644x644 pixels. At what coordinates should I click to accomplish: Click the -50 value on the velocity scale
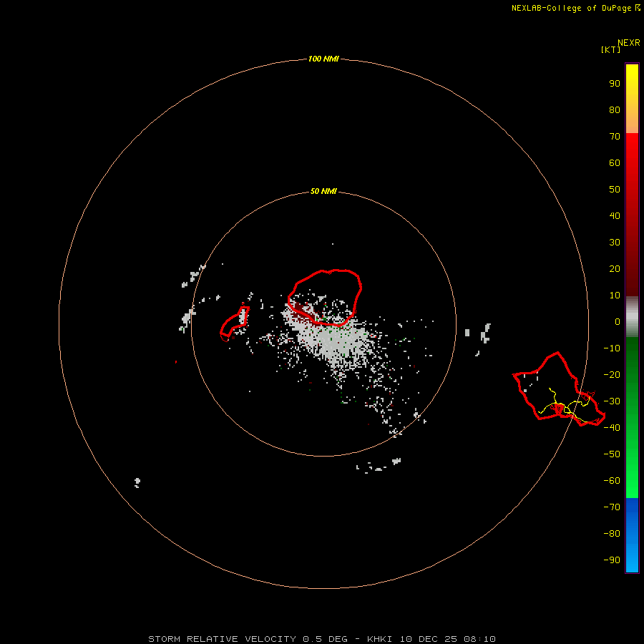(612, 454)
